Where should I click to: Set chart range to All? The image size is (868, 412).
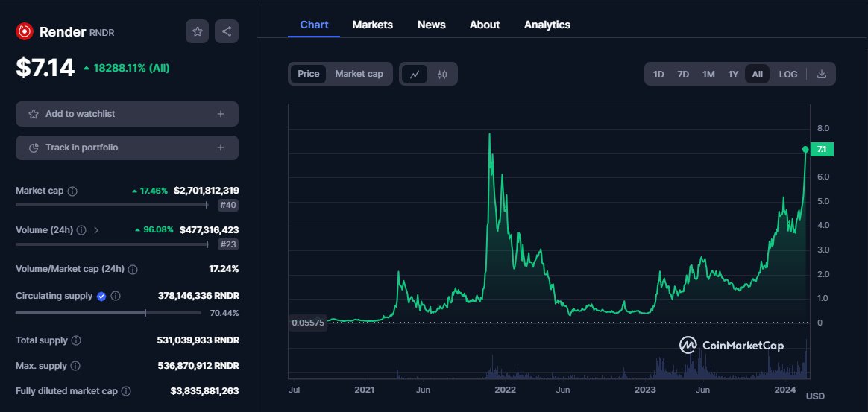click(758, 74)
